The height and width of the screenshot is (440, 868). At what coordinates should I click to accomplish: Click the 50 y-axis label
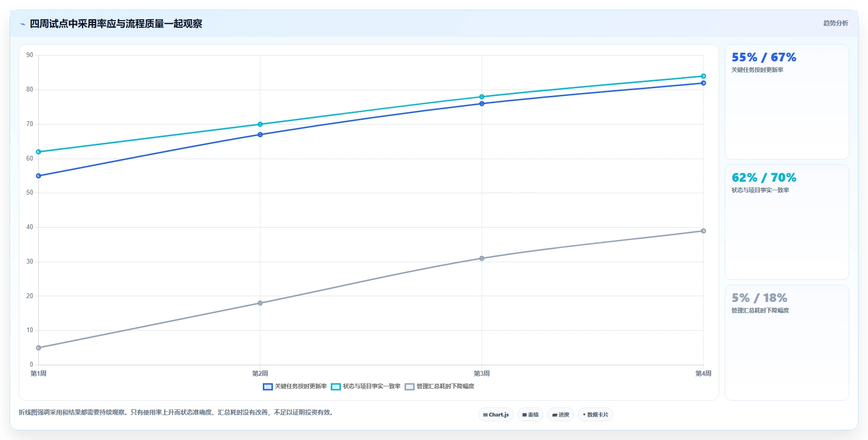click(x=30, y=193)
